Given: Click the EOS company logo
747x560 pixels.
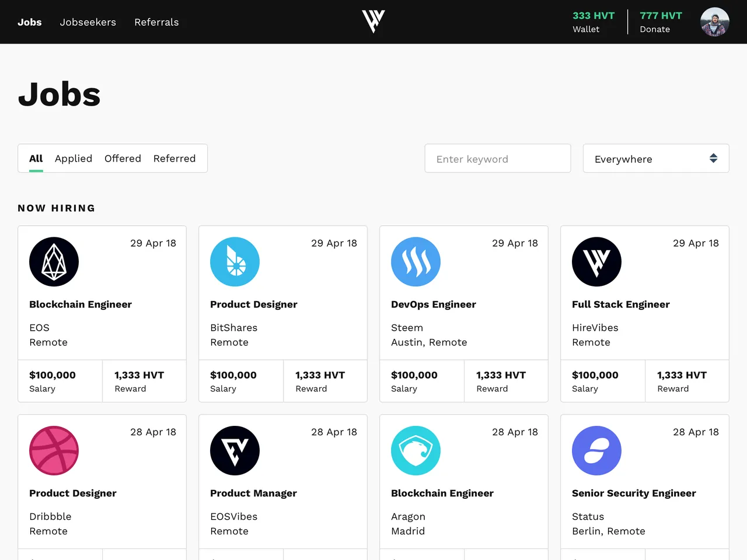Looking at the screenshot, I should tap(54, 262).
